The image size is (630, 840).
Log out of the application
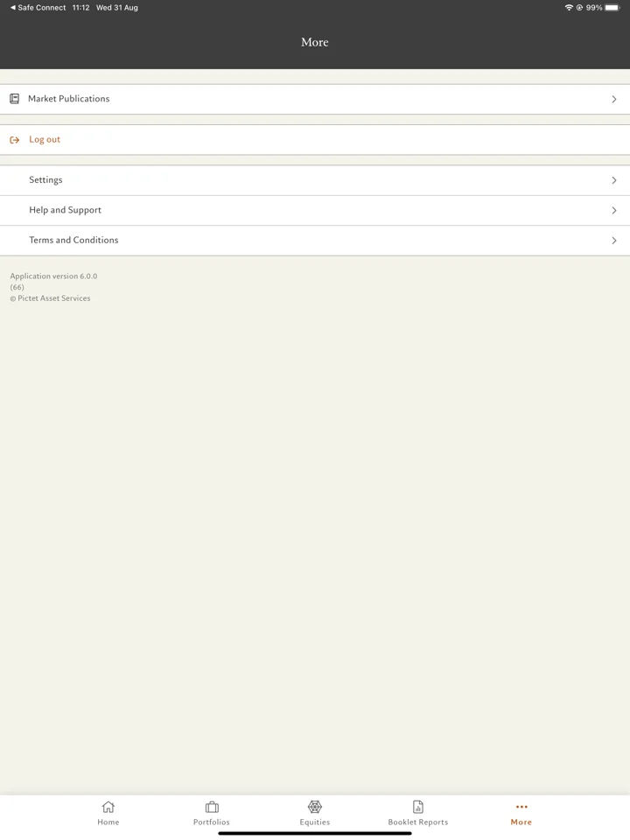pyautogui.click(x=315, y=140)
